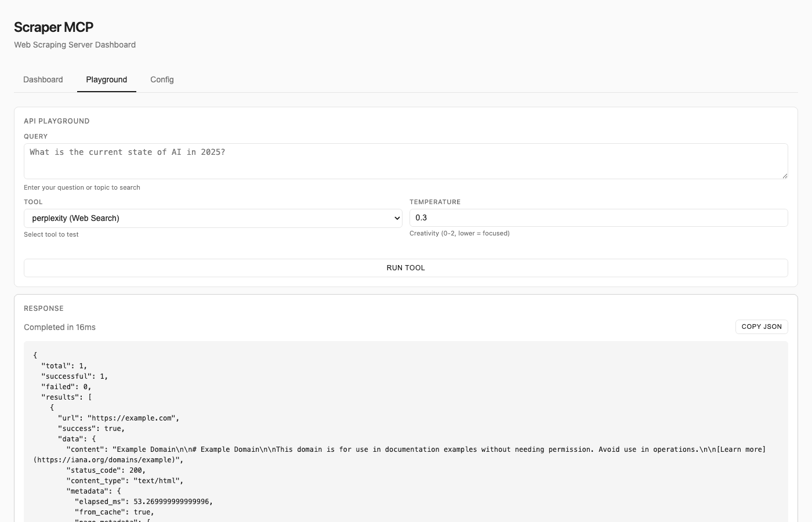Image resolution: width=812 pixels, height=522 pixels.
Task: Select the Playground tab
Action: tap(107, 79)
